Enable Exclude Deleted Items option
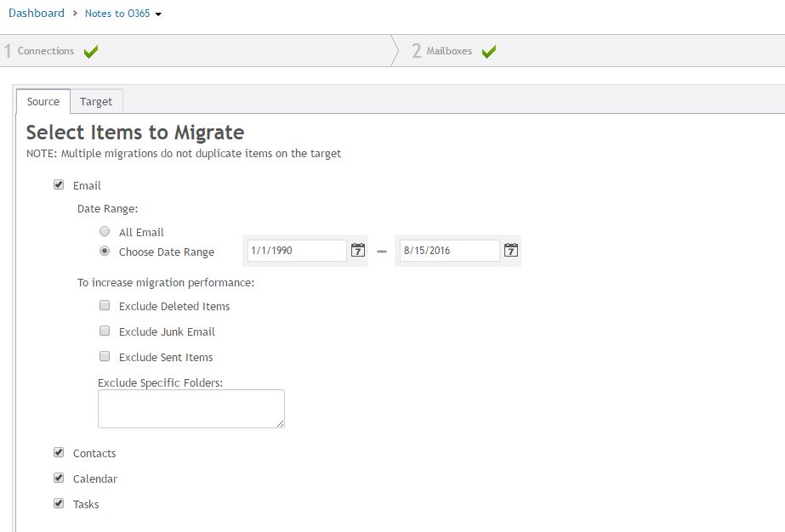785x532 pixels. [x=105, y=305]
